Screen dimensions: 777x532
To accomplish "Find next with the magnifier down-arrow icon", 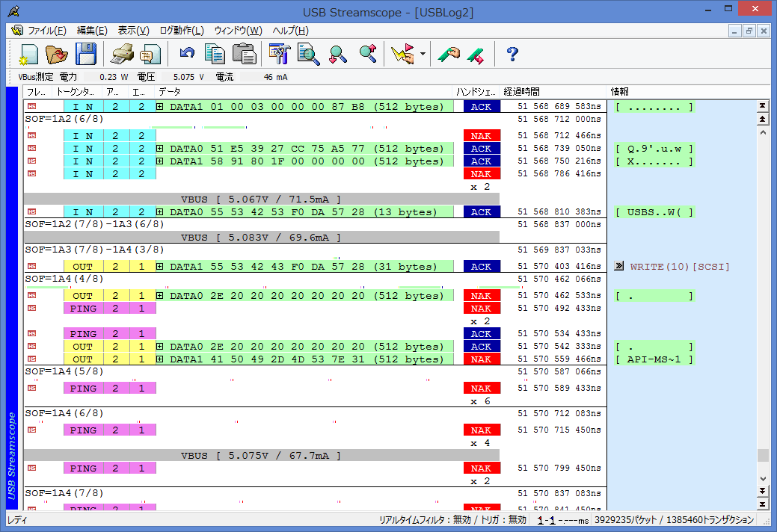I will click(x=338, y=54).
